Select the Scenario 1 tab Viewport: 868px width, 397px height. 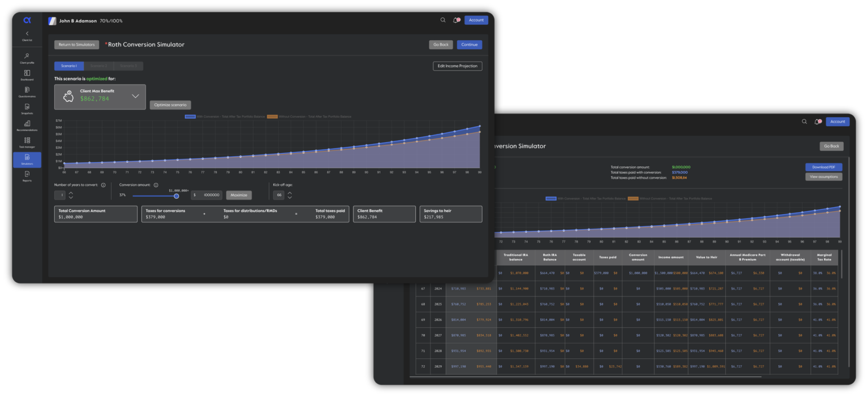(x=68, y=66)
